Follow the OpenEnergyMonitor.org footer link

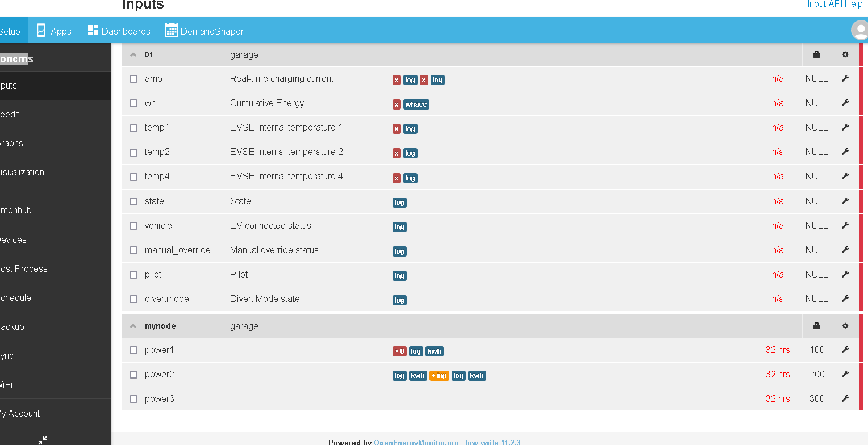point(416,442)
